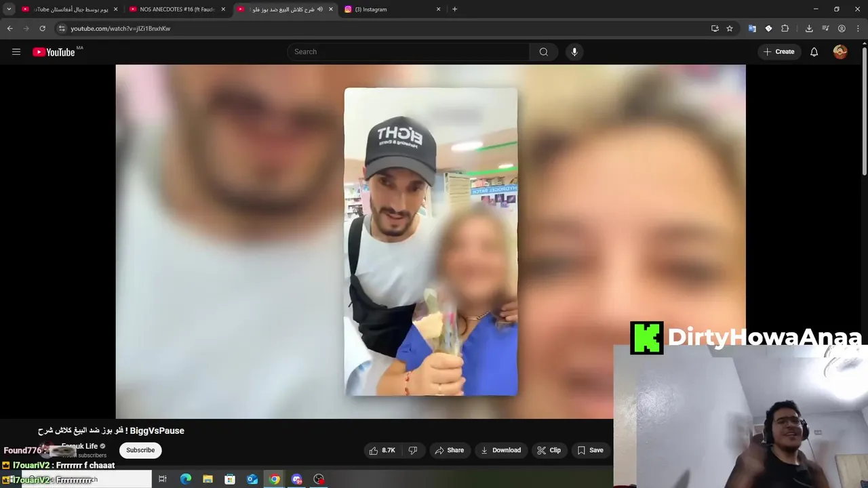Click the address bar URL

point(120,28)
